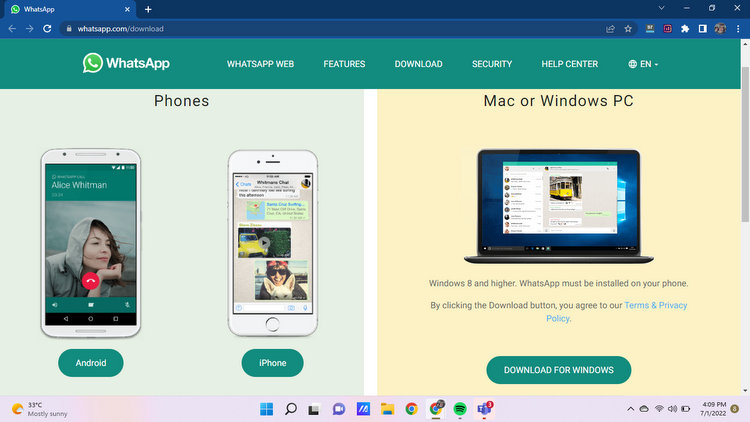Click the Android phone image
750x422 pixels.
[x=91, y=243]
